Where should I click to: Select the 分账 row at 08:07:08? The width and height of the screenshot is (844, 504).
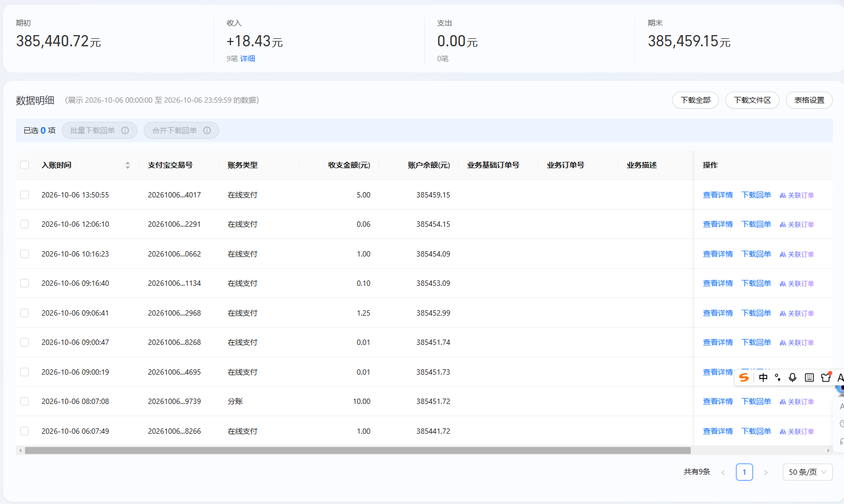tap(24, 401)
